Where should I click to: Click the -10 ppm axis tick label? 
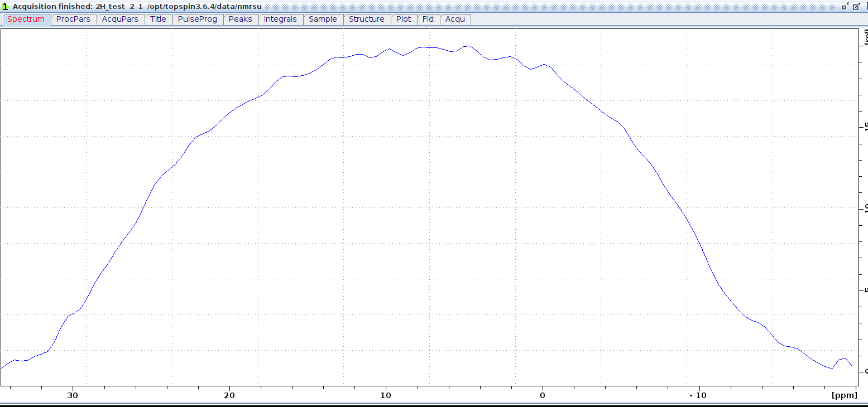(x=697, y=395)
